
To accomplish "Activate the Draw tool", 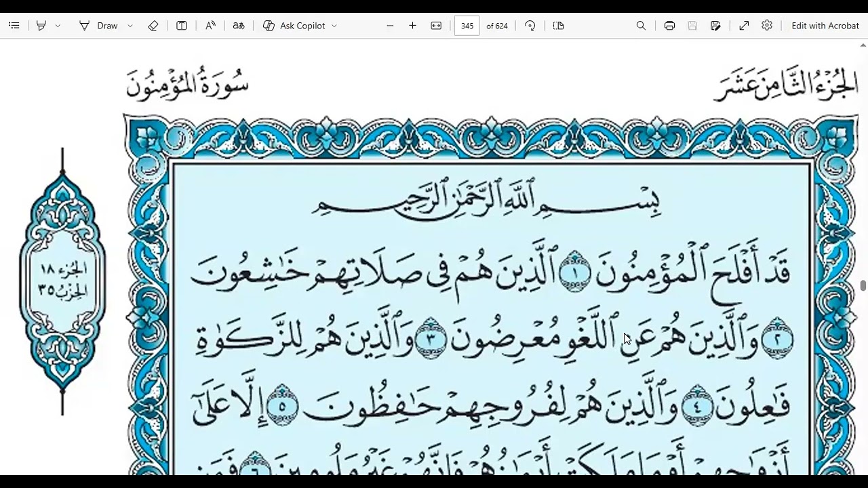I will click(99, 26).
